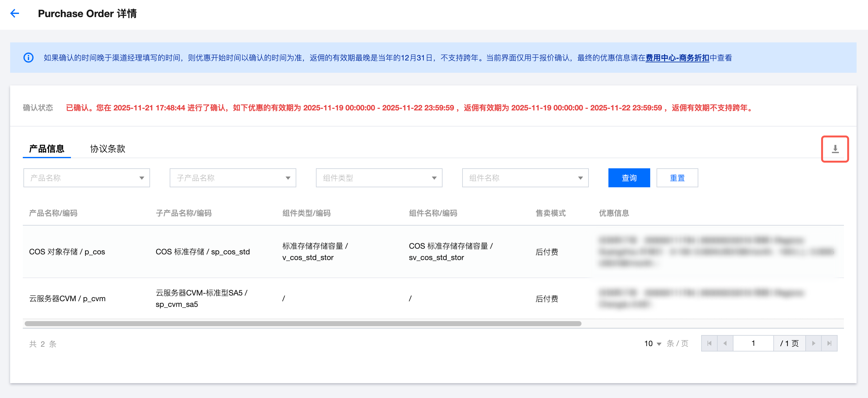Select the 产品信息 tab
Viewport: 868px width, 398px height.
pos(47,148)
